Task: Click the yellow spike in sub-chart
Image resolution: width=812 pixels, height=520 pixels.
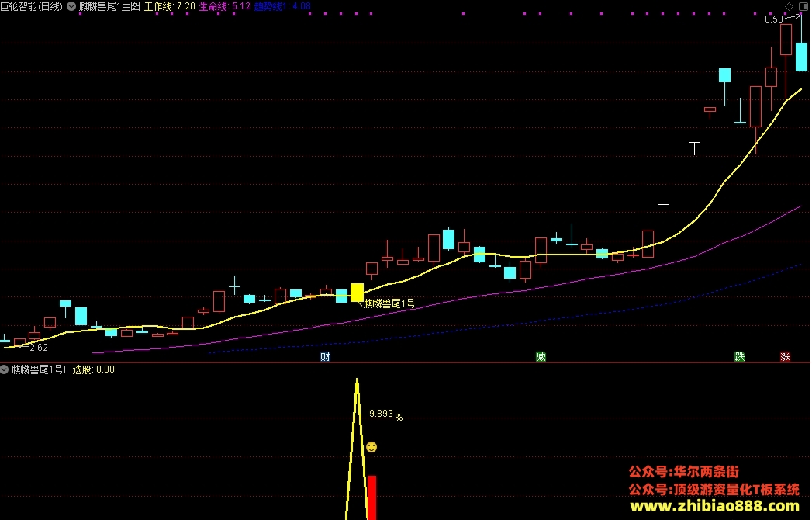Action: tap(357, 449)
